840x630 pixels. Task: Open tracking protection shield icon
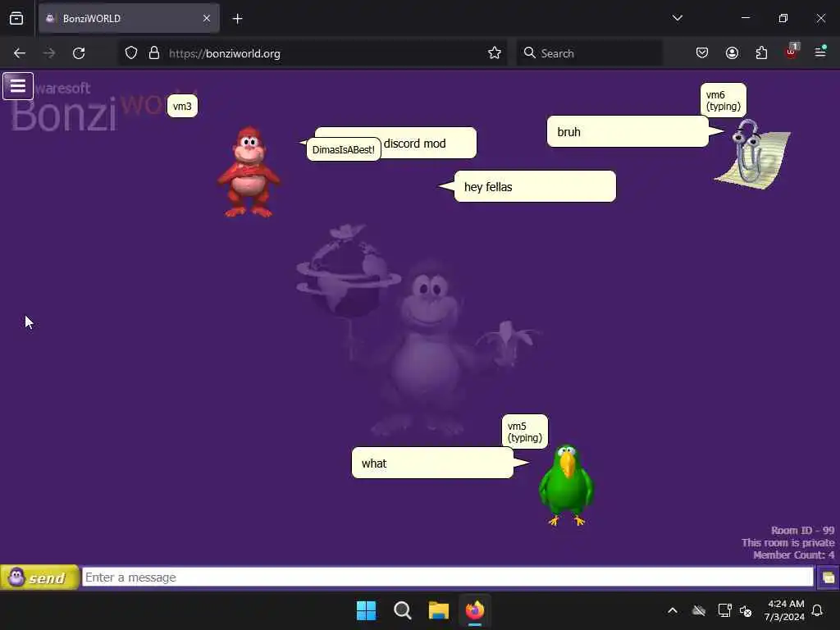click(x=131, y=53)
